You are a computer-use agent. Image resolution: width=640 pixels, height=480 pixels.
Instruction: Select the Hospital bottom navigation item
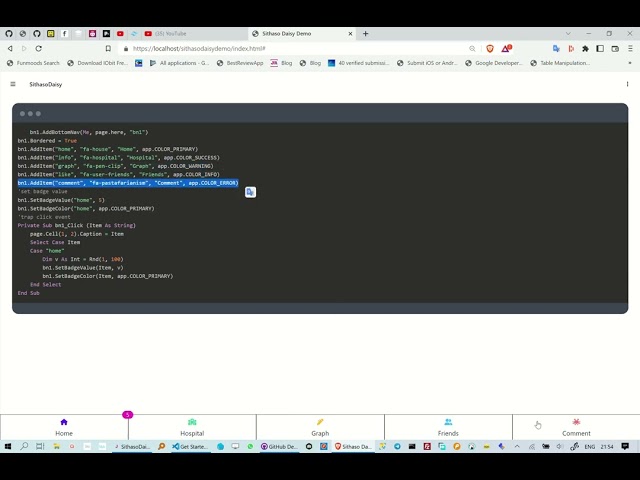point(192,427)
